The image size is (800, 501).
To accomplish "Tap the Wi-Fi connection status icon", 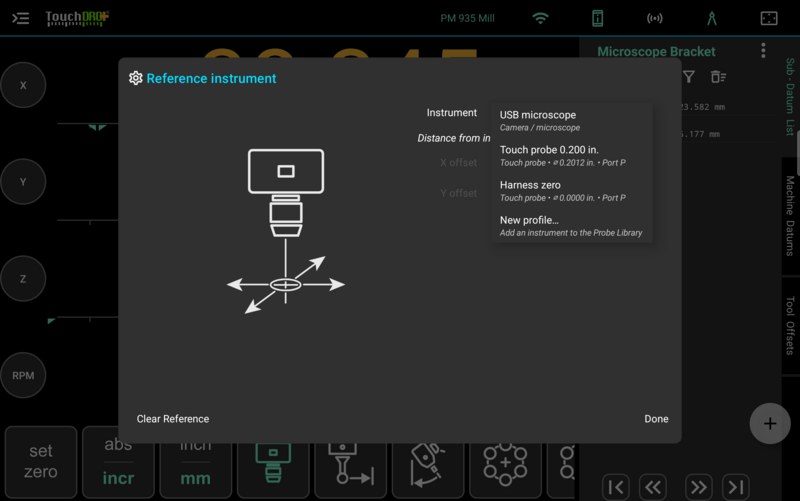I will pos(540,18).
